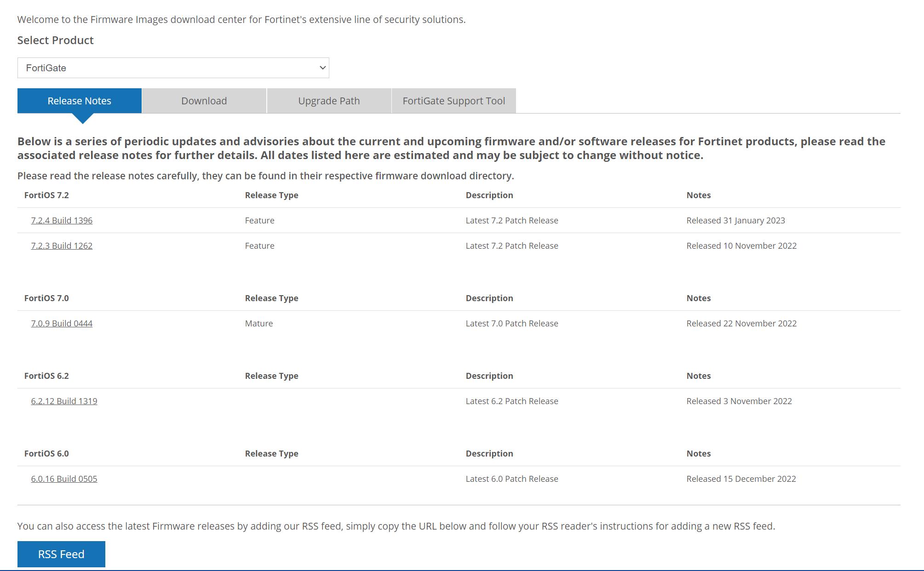Open the 6.0.16 Build 0505 release link
Image resolution: width=924 pixels, height=571 pixels.
pos(64,479)
